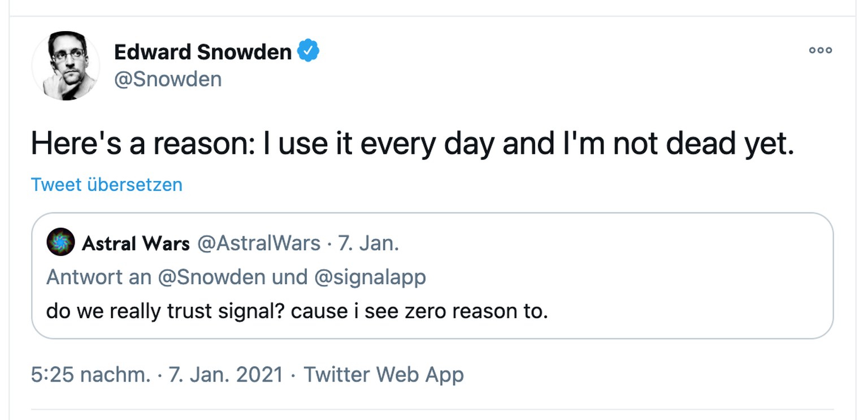Click the blue verified badge
This screenshot has width=868, height=420.
[x=308, y=51]
